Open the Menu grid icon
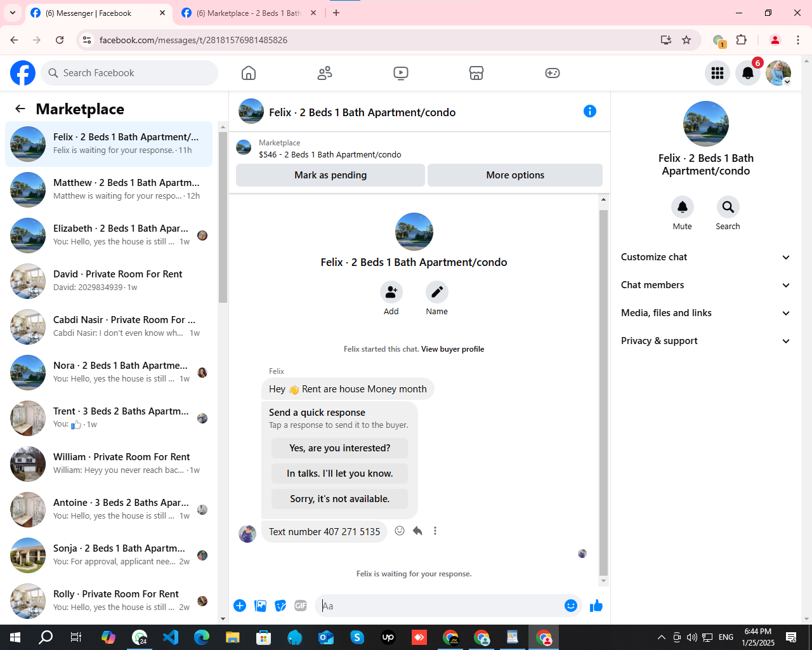 [717, 73]
